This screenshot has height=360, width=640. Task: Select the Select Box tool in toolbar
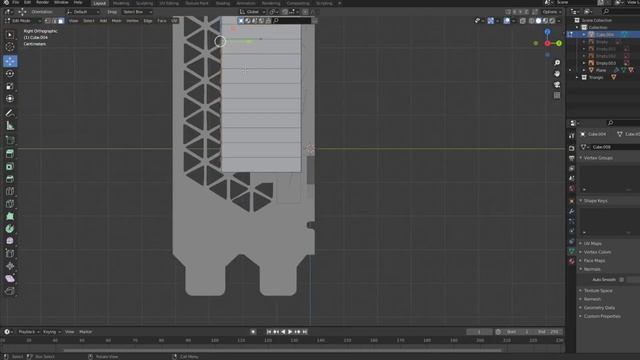coord(10,35)
